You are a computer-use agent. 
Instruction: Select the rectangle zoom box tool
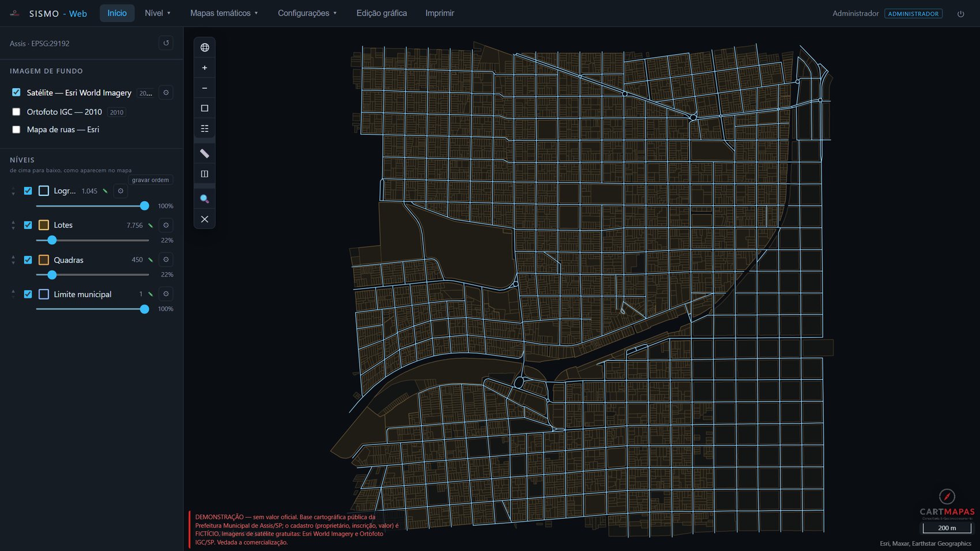[x=205, y=108]
